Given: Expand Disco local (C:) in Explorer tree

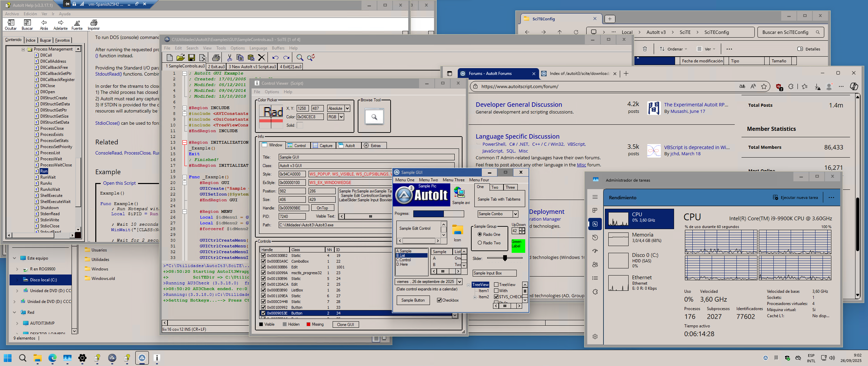Looking at the screenshot, I should pyautogui.click(x=17, y=280).
